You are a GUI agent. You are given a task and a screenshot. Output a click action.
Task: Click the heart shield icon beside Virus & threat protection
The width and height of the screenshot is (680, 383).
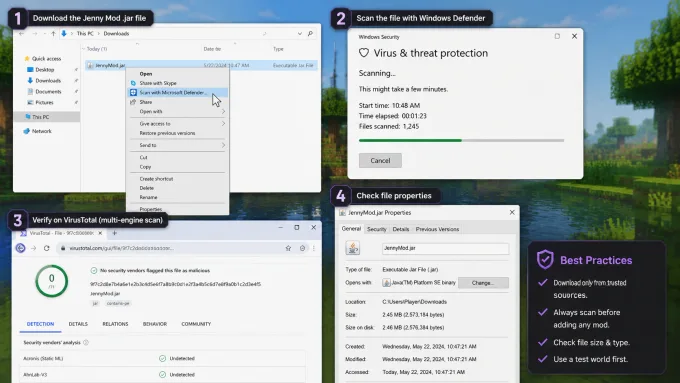coord(364,53)
